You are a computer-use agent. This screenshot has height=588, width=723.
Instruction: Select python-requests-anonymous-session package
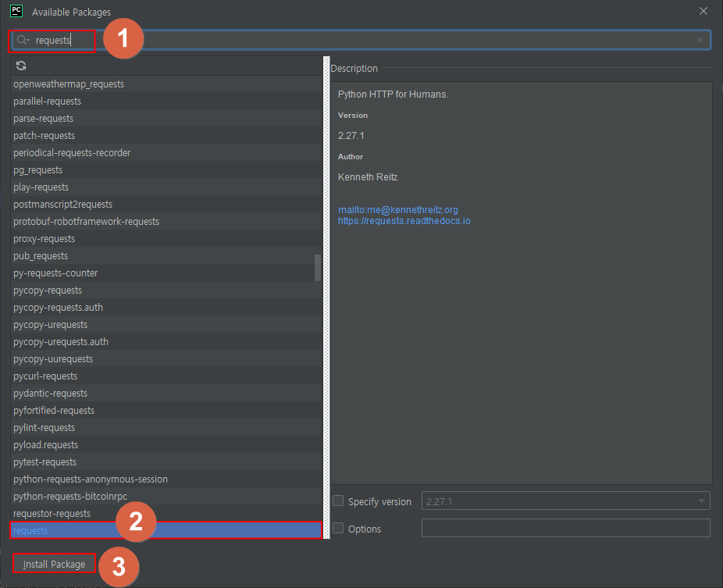166,479
